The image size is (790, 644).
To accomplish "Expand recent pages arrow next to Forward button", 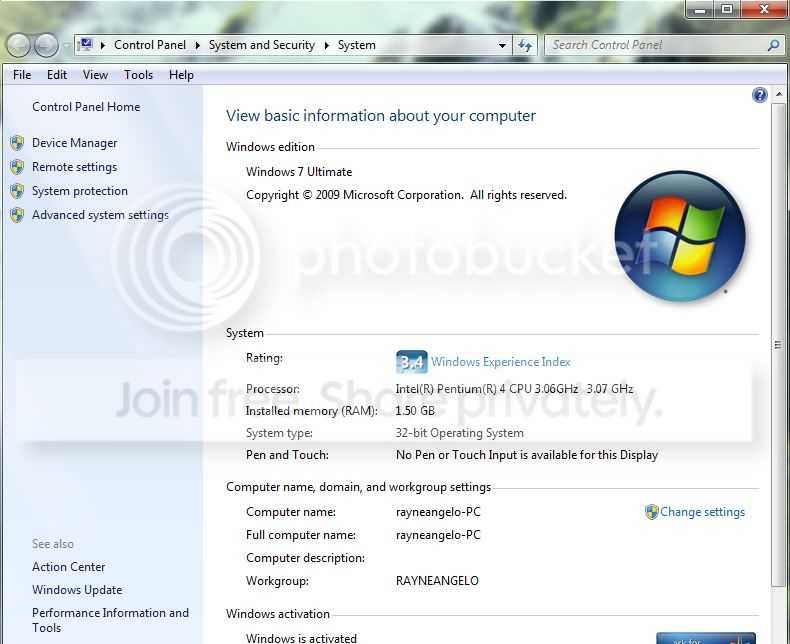I will click(x=66, y=45).
